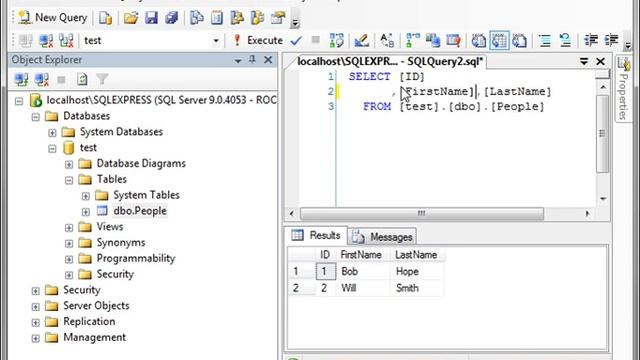Comment out the selected lines

pyautogui.click(x=545, y=40)
